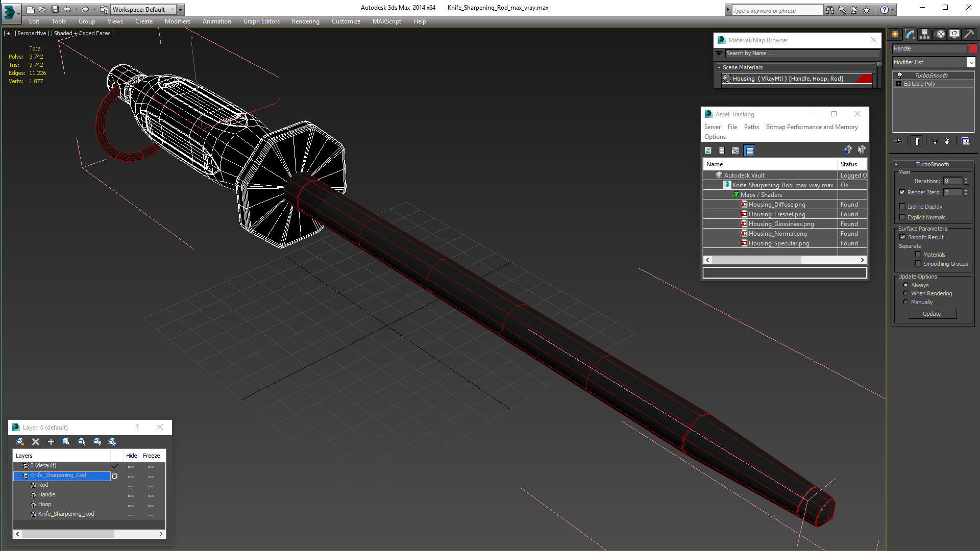Open the Paths menu in Asset Tracking
The height and width of the screenshot is (551, 980).
click(x=751, y=127)
